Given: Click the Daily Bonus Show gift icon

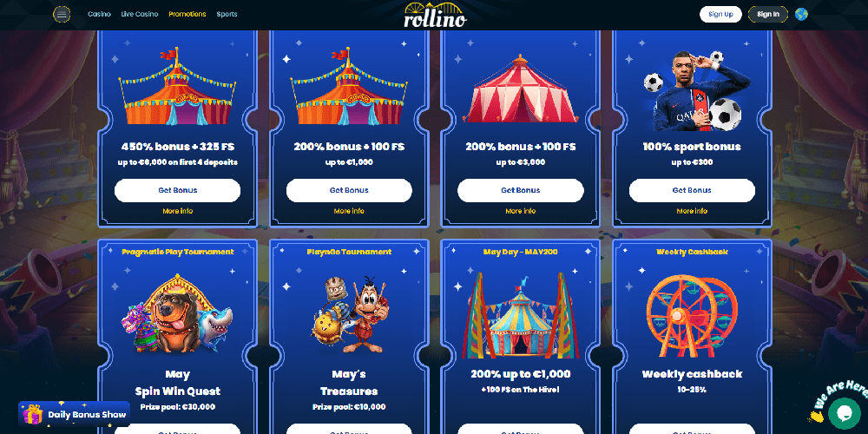Looking at the screenshot, I should pos(33,414).
